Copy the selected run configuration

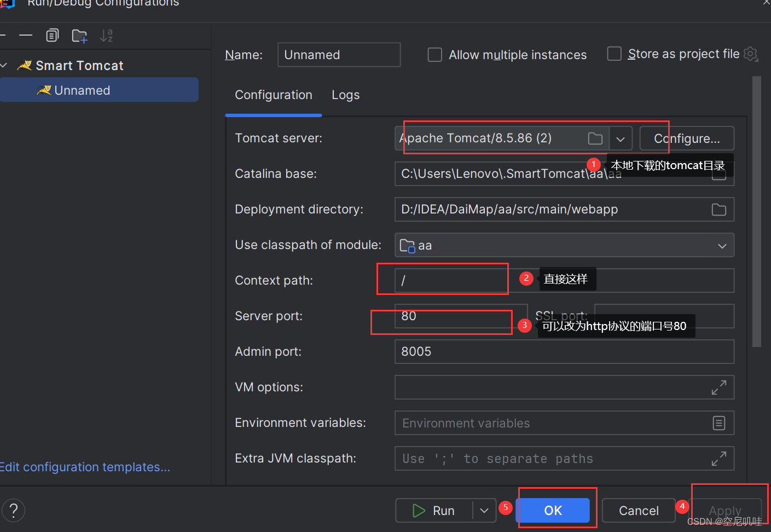coord(52,35)
